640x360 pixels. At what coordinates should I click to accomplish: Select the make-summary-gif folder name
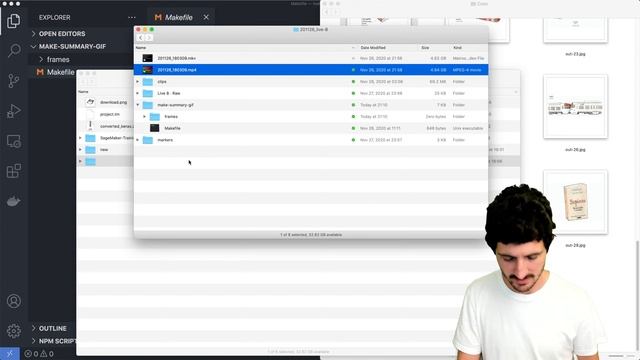coord(176,105)
